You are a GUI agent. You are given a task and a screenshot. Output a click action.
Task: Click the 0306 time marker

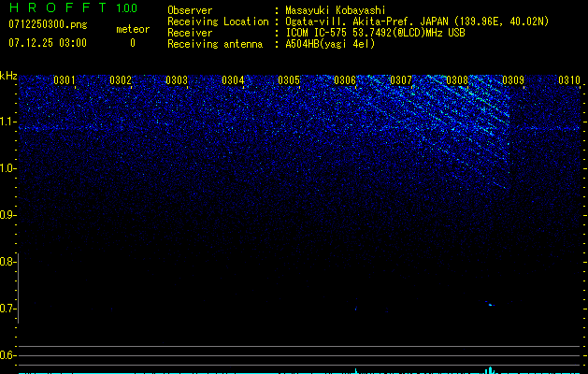[345, 79]
